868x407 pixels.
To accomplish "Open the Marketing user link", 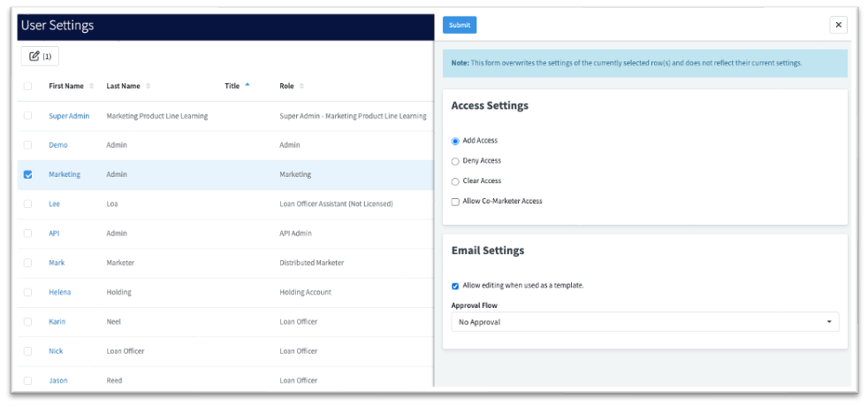I will point(65,174).
